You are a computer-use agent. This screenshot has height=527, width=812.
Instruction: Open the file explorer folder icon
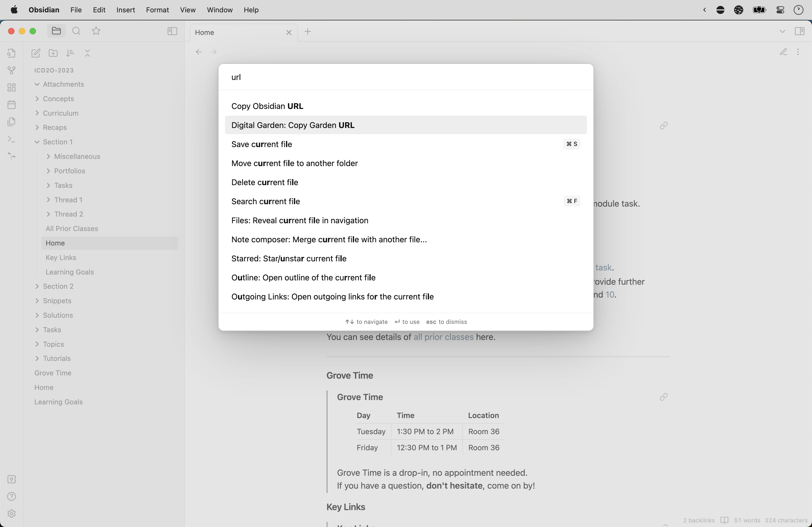(56, 31)
